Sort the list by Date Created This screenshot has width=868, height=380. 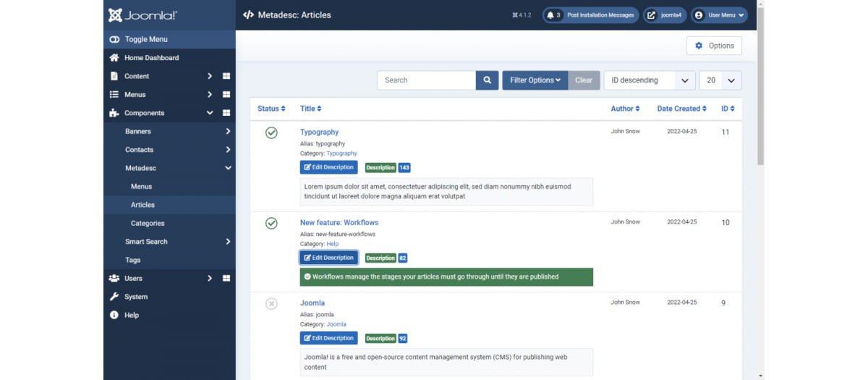682,109
